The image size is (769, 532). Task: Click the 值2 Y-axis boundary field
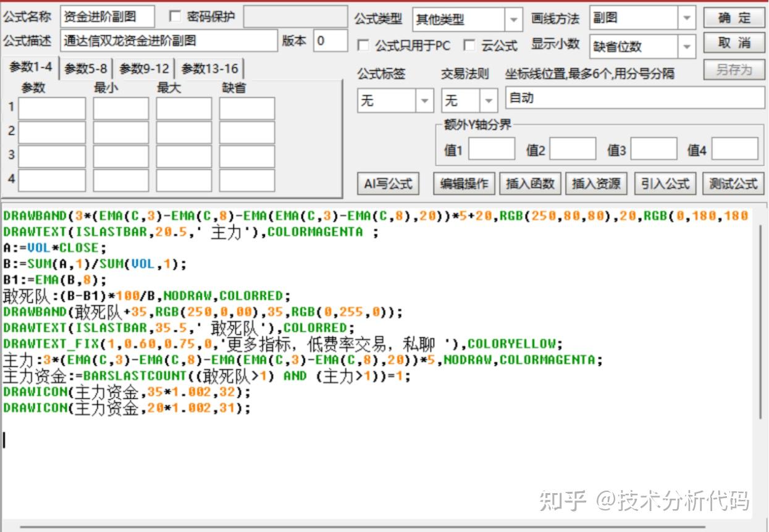pyautogui.click(x=573, y=149)
